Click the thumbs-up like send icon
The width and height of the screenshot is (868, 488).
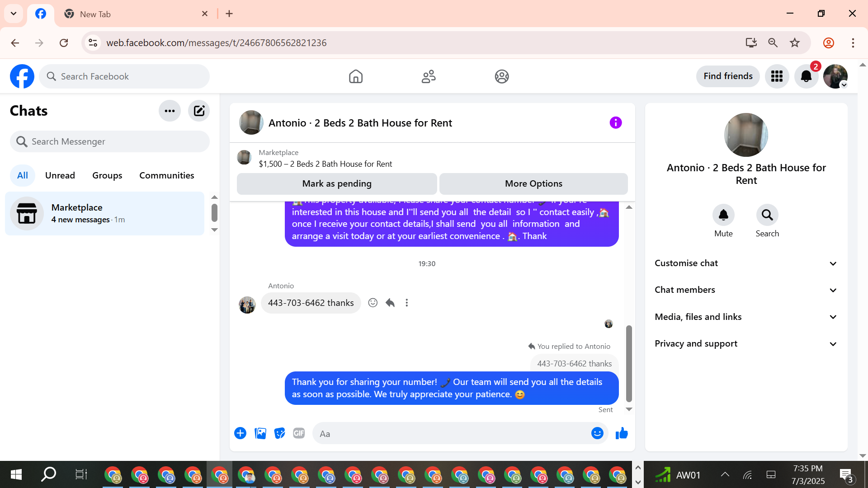[622, 433]
